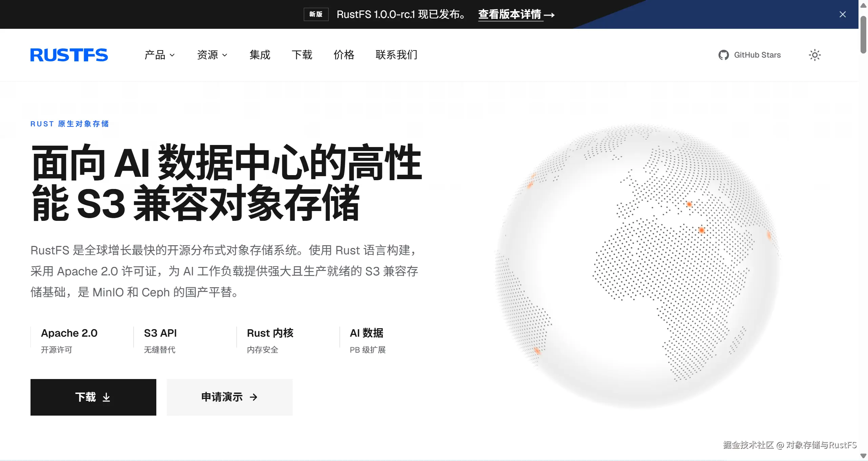Click the scrollbar down arrow
This screenshot has height=461, width=868.
(x=863, y=456)
